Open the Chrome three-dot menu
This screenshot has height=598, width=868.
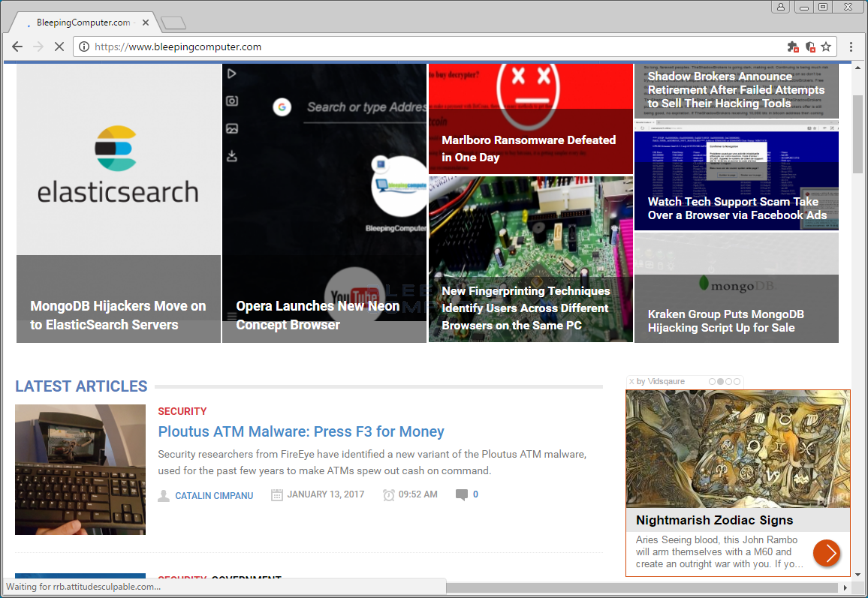click(x=851, y=47)
